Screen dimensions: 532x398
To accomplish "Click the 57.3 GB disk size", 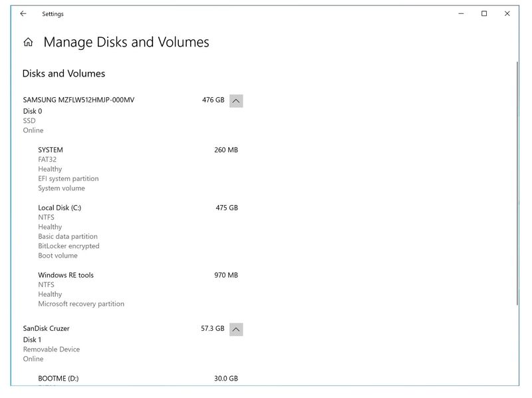I will (x=212, y=328).
